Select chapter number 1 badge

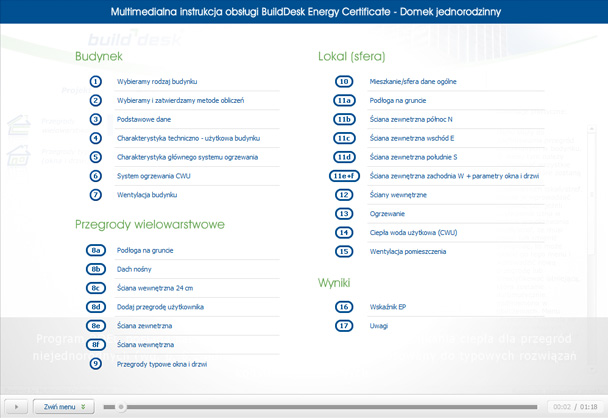(96, 81)
